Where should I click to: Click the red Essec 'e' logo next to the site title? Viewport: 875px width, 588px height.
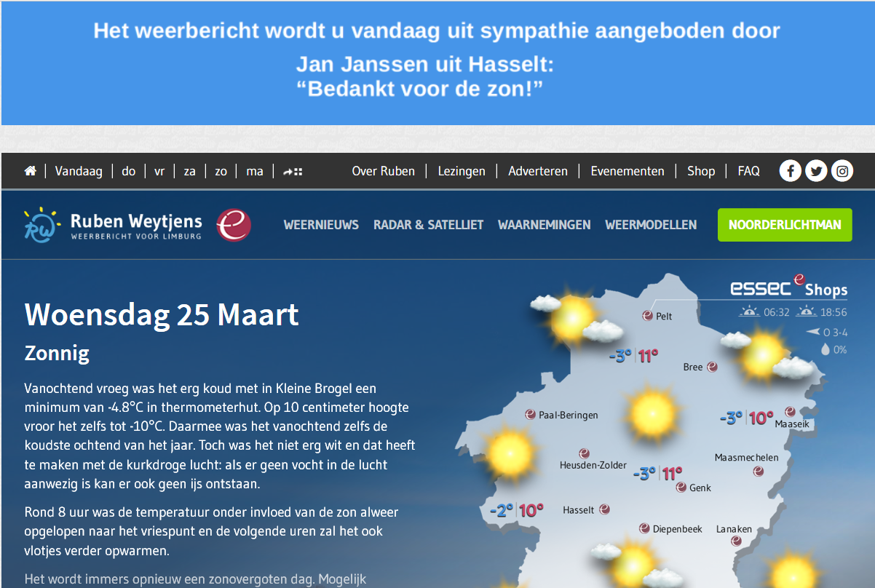(x=234, y=225)
